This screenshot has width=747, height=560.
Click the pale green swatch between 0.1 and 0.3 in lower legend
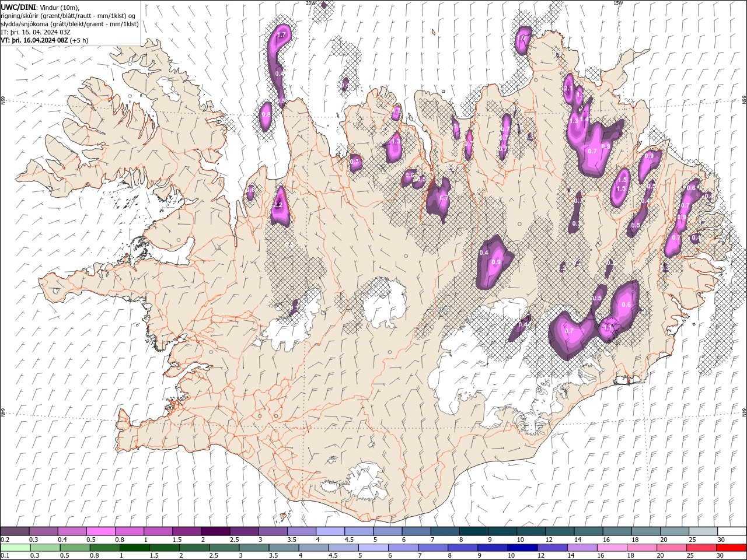coord(15,548)
